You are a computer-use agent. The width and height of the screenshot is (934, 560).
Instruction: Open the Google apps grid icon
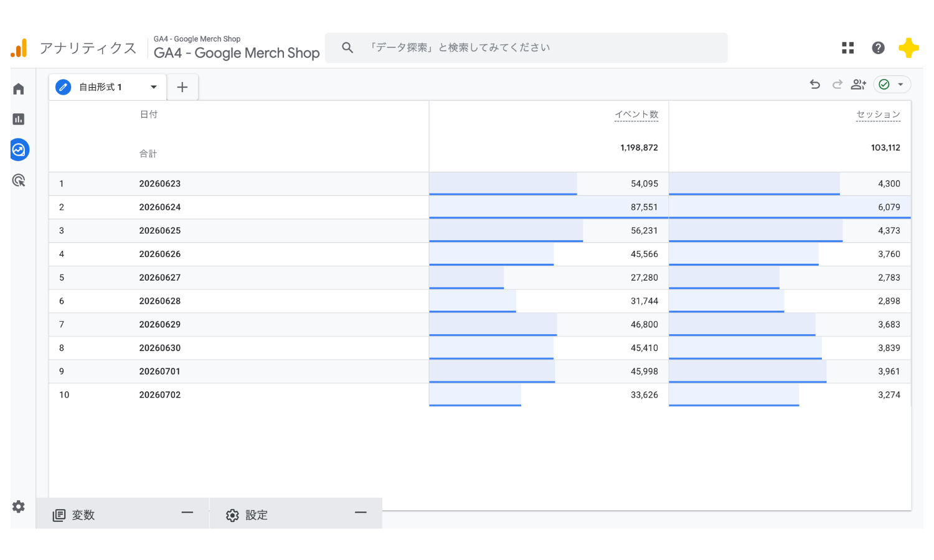(x=848, y=48)
